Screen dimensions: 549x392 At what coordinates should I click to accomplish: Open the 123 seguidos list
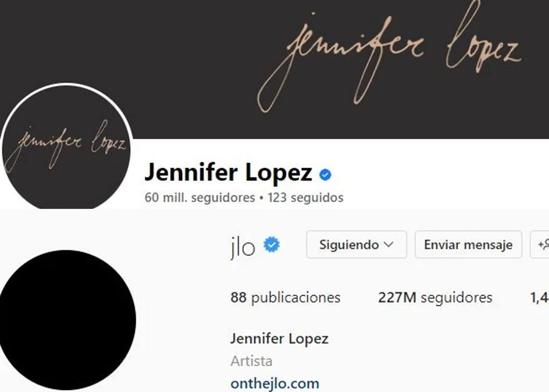point(305,197)
